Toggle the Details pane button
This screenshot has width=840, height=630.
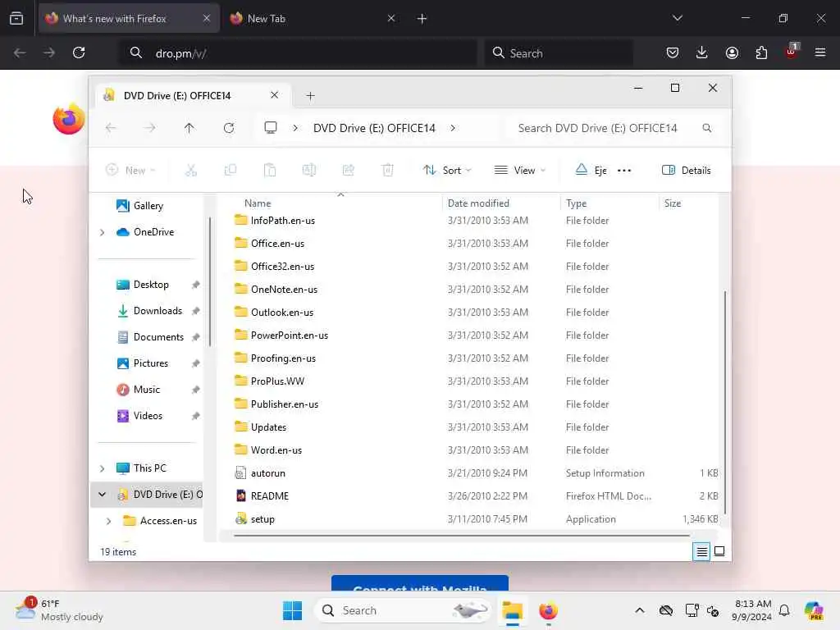[687, 171]
